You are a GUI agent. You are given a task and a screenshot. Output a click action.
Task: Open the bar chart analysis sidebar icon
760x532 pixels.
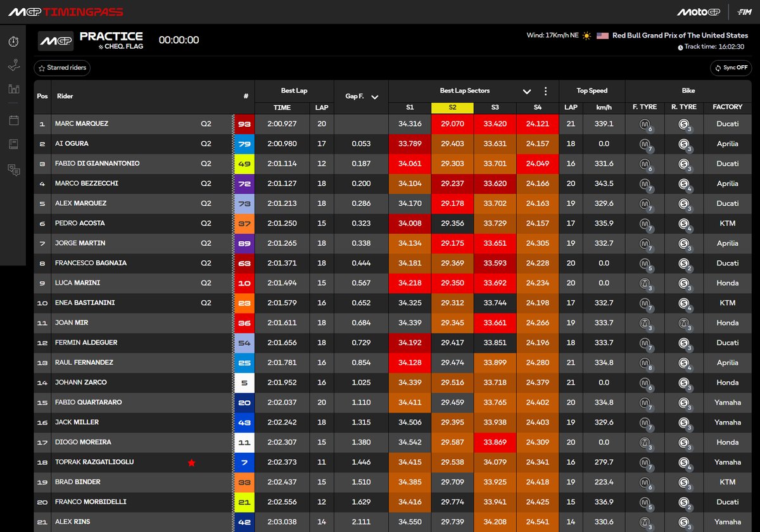[x=13, y=89]
